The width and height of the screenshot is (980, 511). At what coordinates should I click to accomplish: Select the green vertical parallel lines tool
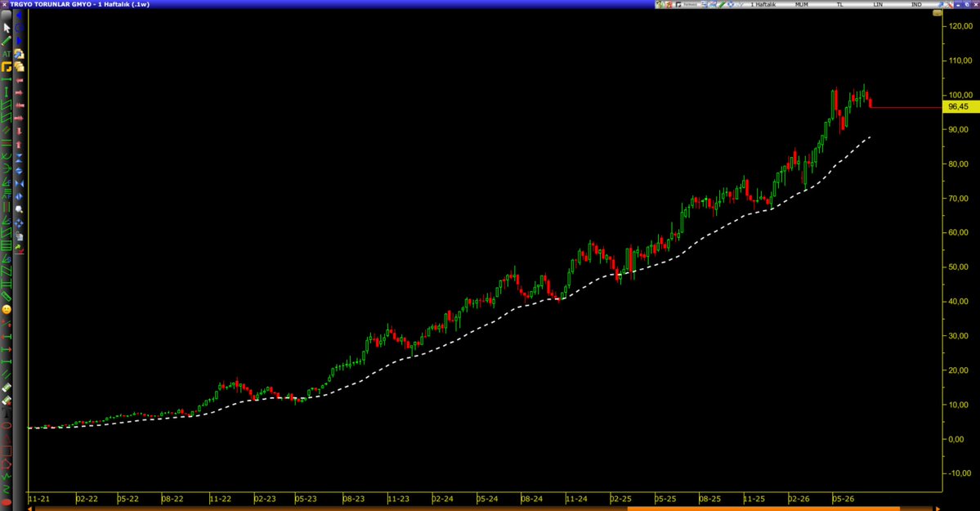[x=7, y=207]
